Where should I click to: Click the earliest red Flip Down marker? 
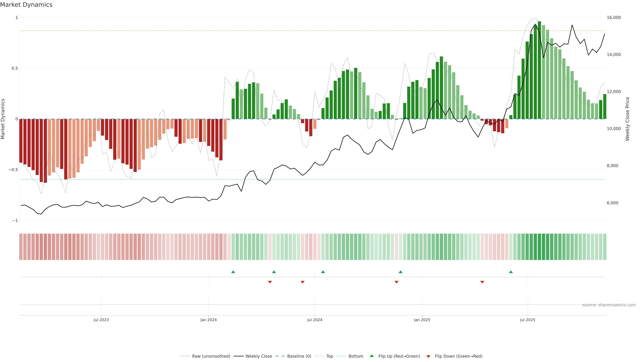270,282
